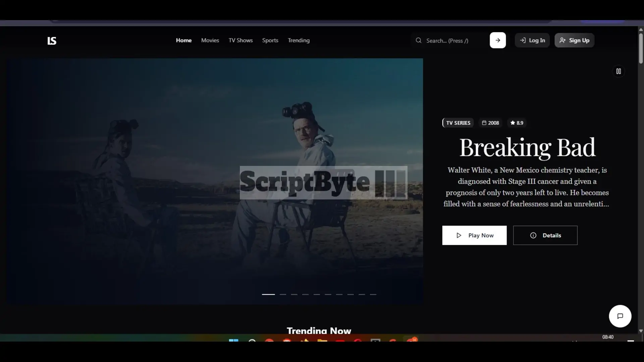
Task: Click the search magnifier icon
Action: point(418,40)
